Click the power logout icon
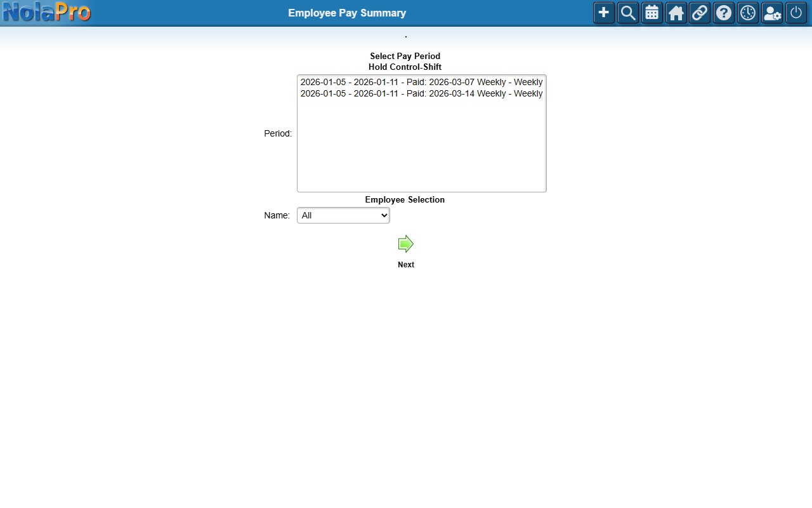Image resolution: width=812 pixels, height=508 pixels. point(796,13)
